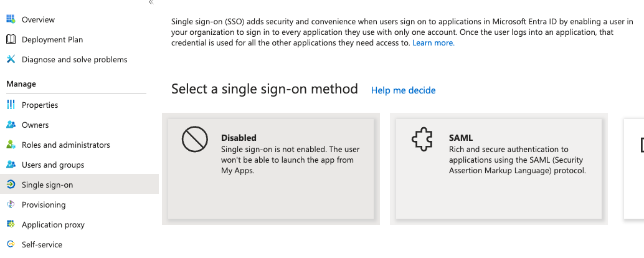Click the Overview grid icon

[11, 19]
